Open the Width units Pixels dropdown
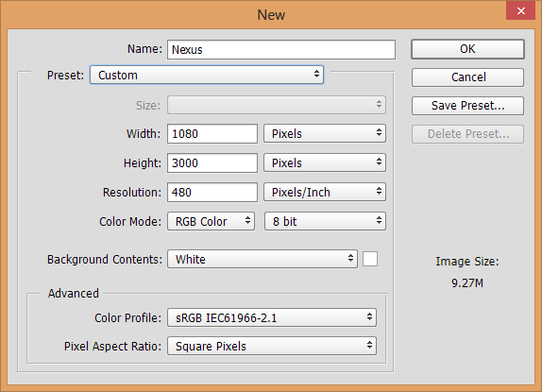This screenshot has height=392, width=542. point(325,134)
